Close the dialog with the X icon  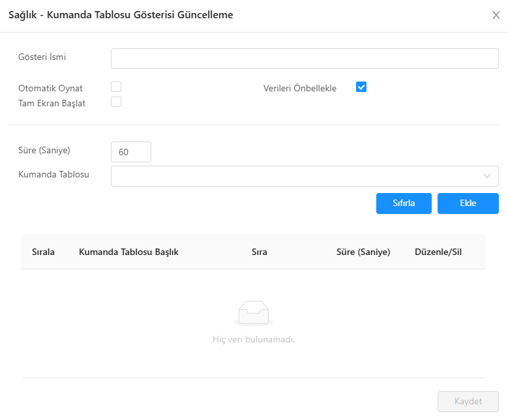496,16
